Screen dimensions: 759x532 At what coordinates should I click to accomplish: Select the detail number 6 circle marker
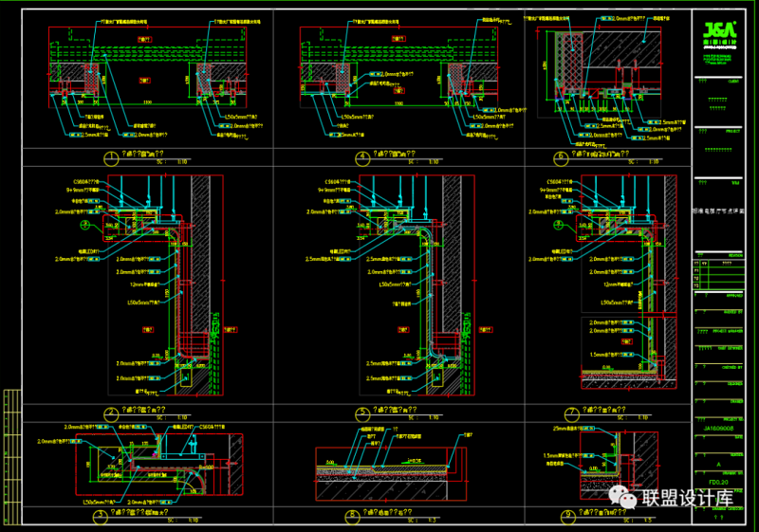[562, 157]
